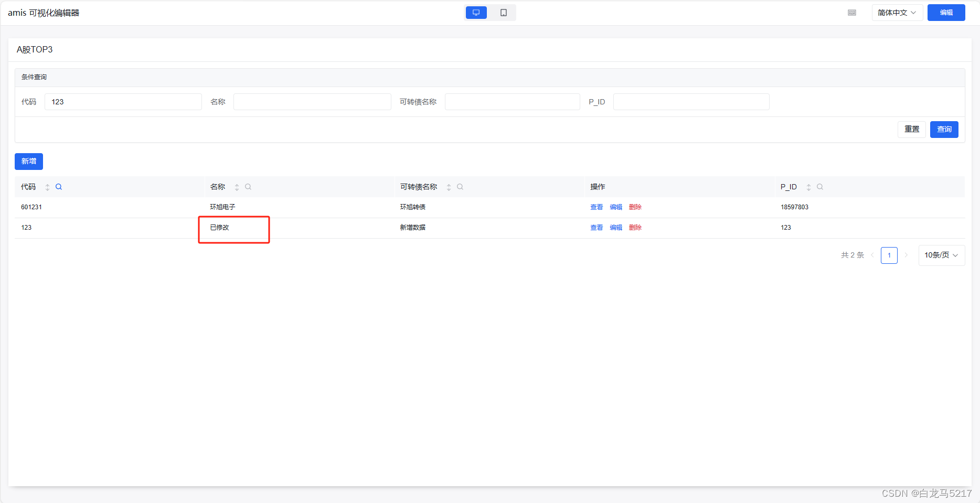Sort the P_ID column

(808, 187)
